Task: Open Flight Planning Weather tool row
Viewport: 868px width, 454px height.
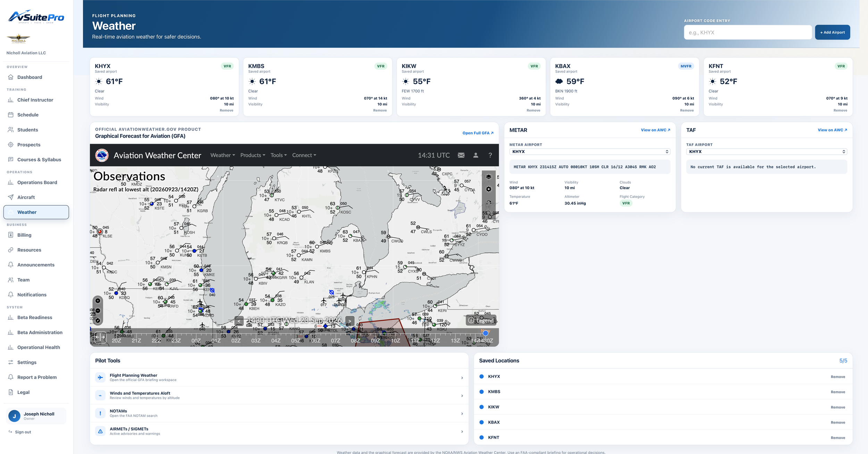Action: click(279, 378)
